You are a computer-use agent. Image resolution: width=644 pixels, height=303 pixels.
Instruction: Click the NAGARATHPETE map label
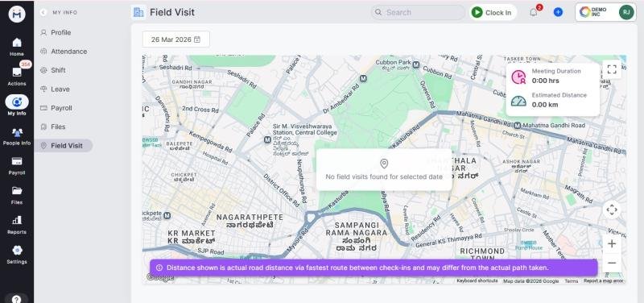[250, 217]
